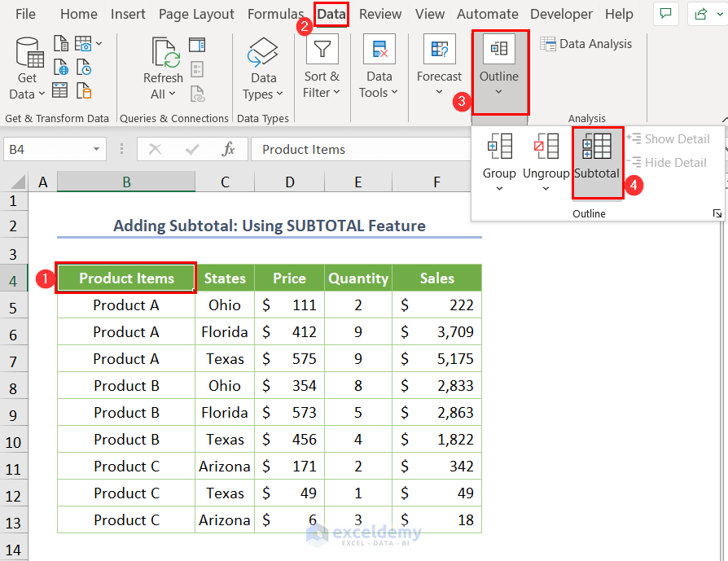
Task: Click the Insert Function fx icon
Action: 229,149
